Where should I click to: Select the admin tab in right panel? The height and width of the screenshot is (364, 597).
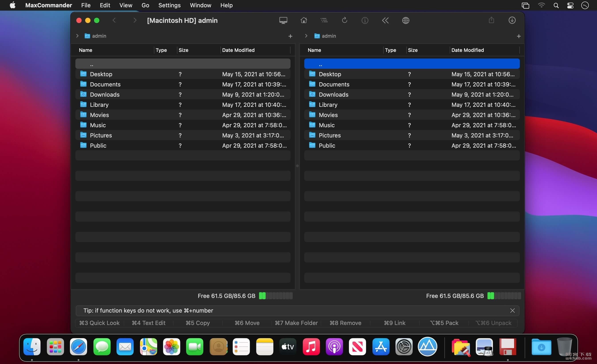[325, 36]
